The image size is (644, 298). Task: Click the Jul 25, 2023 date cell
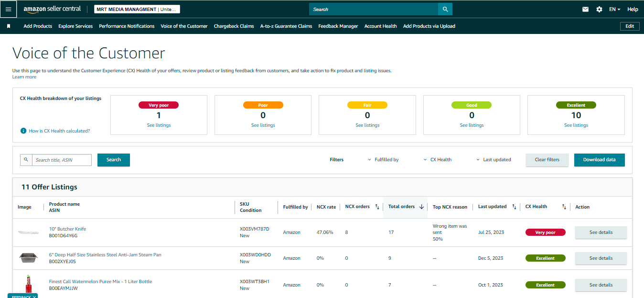point(491,232)
